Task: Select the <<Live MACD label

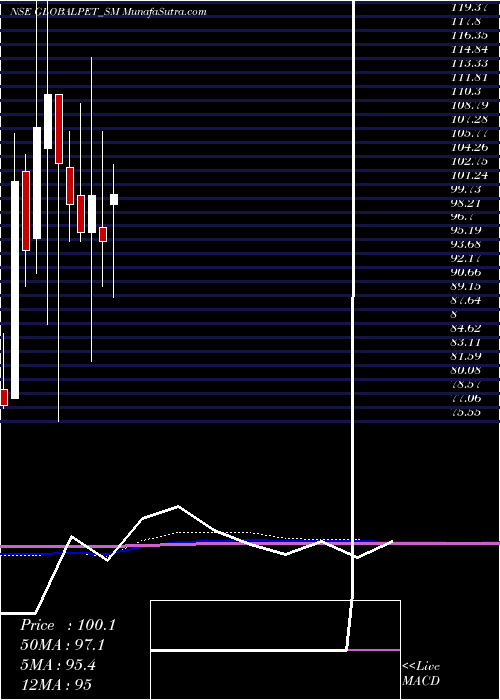Action: click(x=421, y=674)
